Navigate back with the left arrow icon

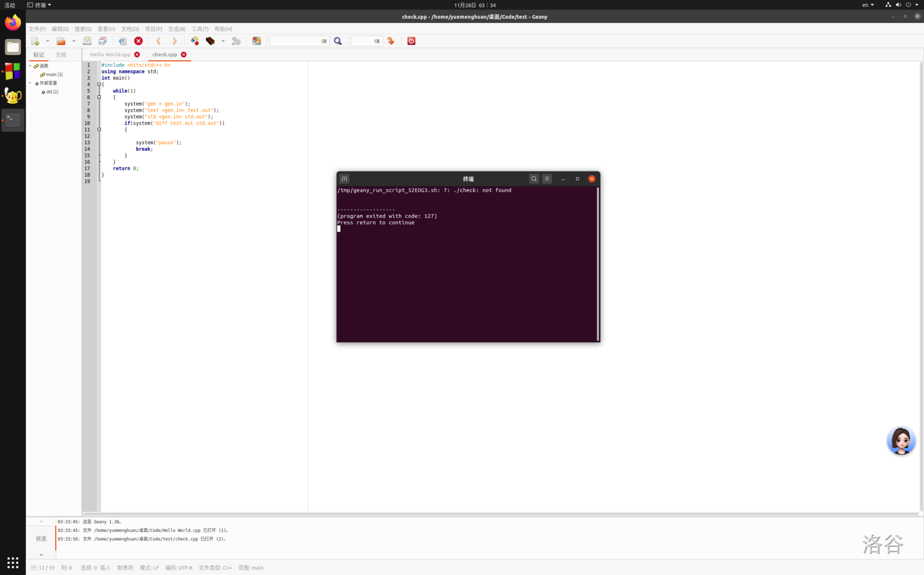click(159, 41)
